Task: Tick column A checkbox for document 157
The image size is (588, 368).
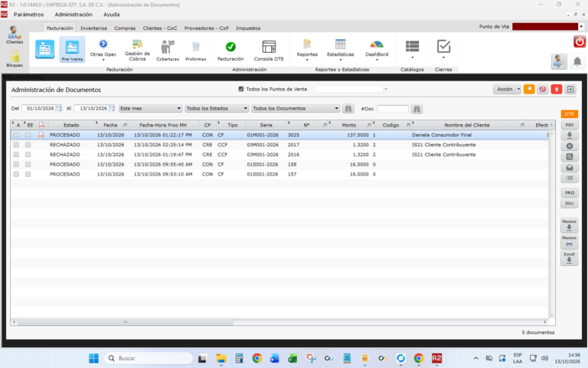Action: click(x=16, y=174)
